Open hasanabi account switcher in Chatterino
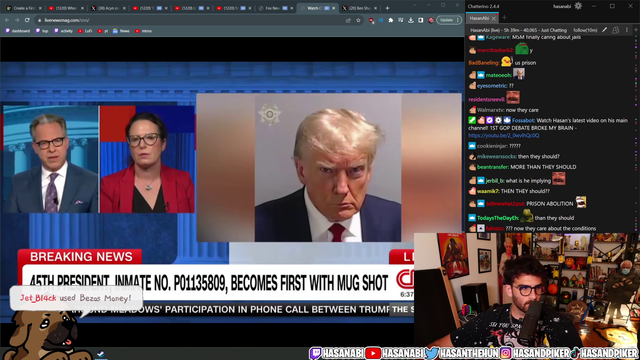640x360 pixels. (562, 7)
